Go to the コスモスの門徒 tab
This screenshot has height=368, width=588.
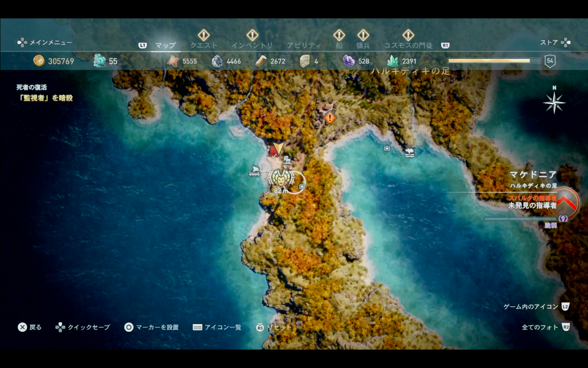pyautogui.click(x=408, y=45)
